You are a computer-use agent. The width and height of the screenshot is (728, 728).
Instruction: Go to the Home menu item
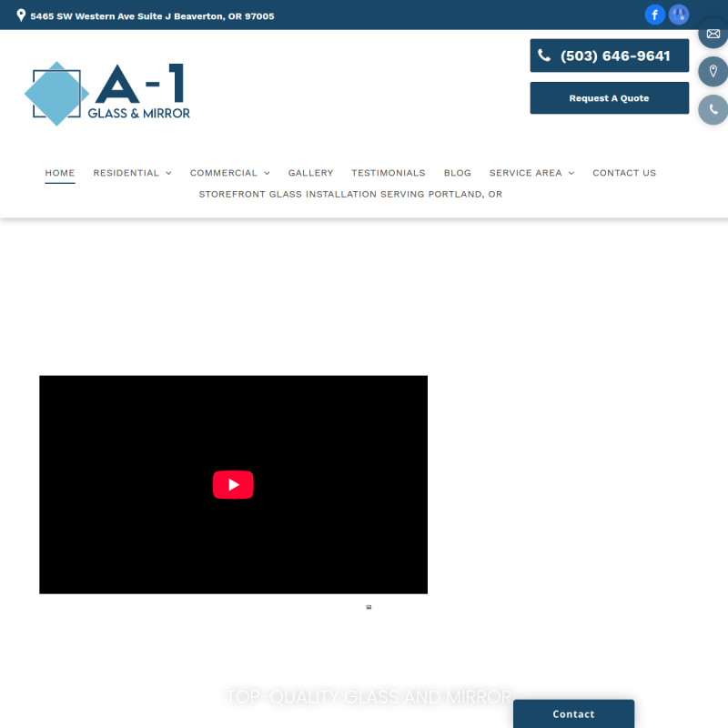pyautogui.click(x=60, y=173)
